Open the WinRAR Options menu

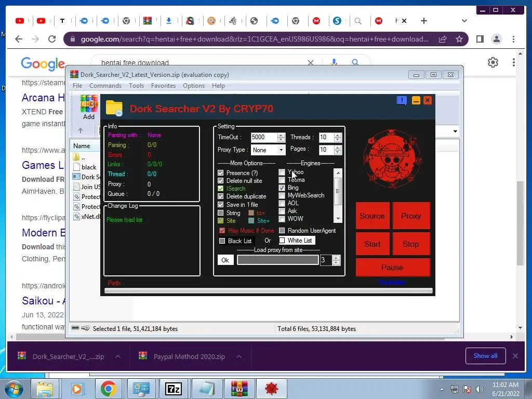[194, 86]
